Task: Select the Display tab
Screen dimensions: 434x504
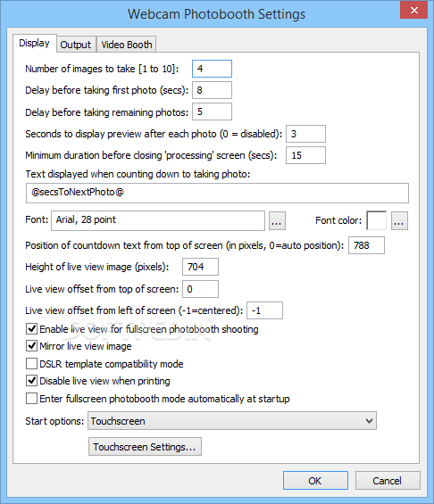Action: [x=35, y=43]
